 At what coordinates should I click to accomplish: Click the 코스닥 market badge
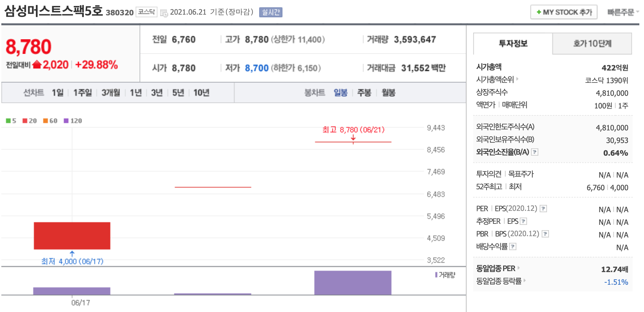(147, 12)
